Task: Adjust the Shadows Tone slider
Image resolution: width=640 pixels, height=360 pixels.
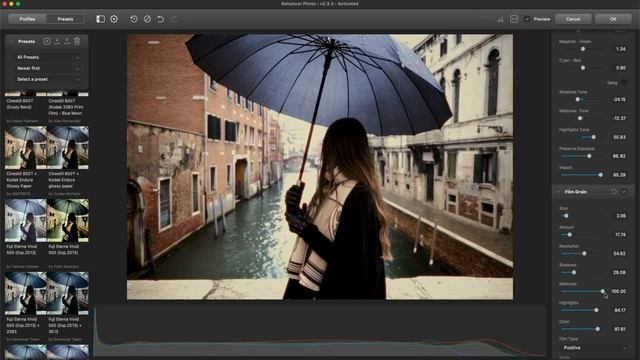Action: click(578, 99)
